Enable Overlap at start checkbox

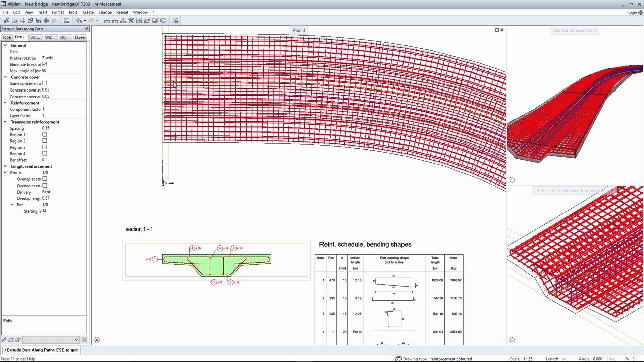click(x=45, y=179)
